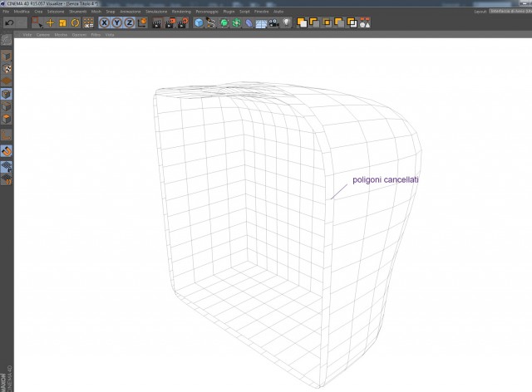Add a light bulb object
Image resolution: width=532 pixels, height=392 pixels.
point(287,22)
